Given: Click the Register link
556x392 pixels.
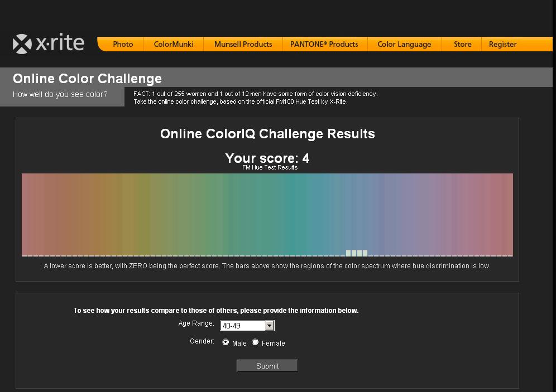Looking at the screenshot, I should click(502, 44).
